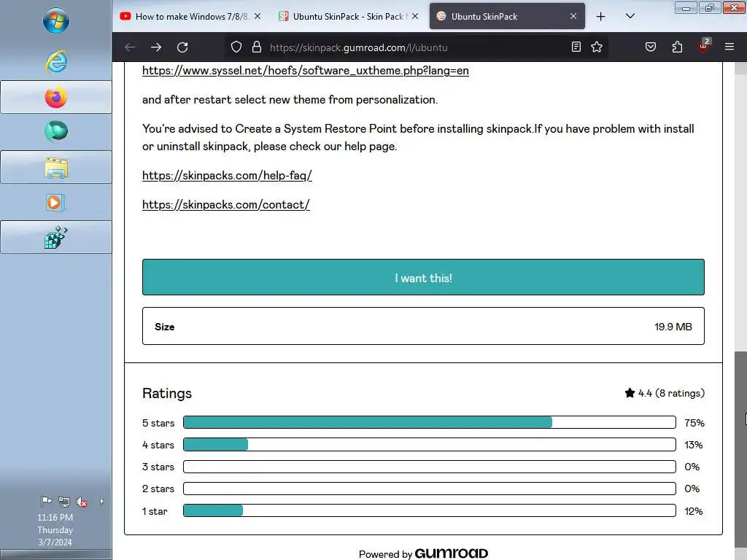The width and height of the screenshot is (747, 560).
Task: Click the Ratings heading
Action: (x=167, y=393)
